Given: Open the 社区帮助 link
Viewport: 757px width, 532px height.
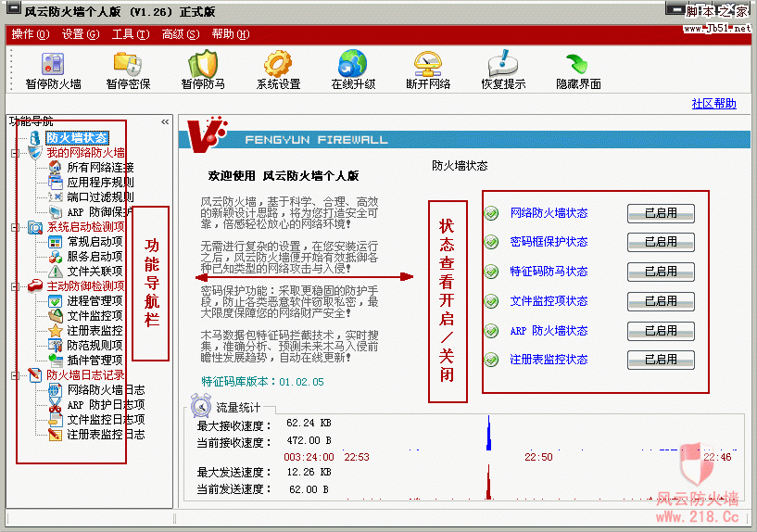Looking at the screenshot, I should coord(714,104).
